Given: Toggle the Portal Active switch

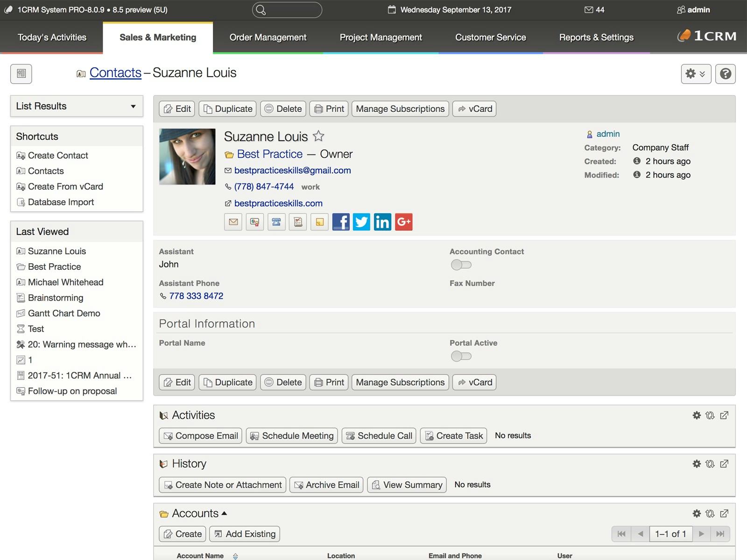Looking at the screenshot, I should coord(461,356).
